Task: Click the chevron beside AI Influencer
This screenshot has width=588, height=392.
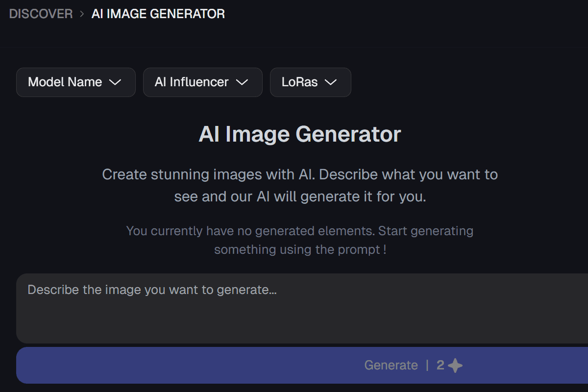Action: click(x=242, y=82)
